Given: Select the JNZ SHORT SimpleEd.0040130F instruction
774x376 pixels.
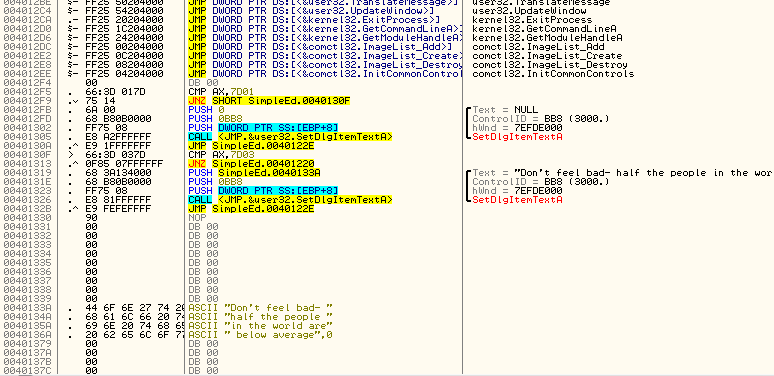Looking at the screenshot, I should [x=270, y=101].
